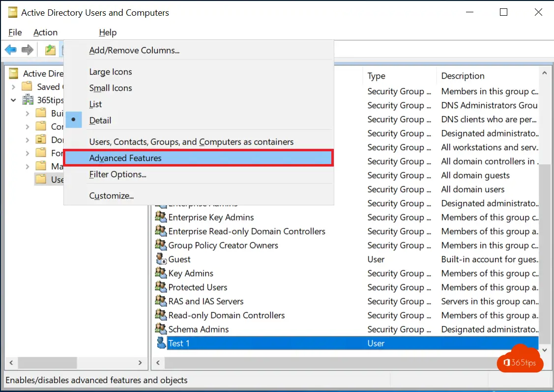This screenshot has width=554, height=392.
Task: Click the Test 1 user icon
Action: point(161,343)
